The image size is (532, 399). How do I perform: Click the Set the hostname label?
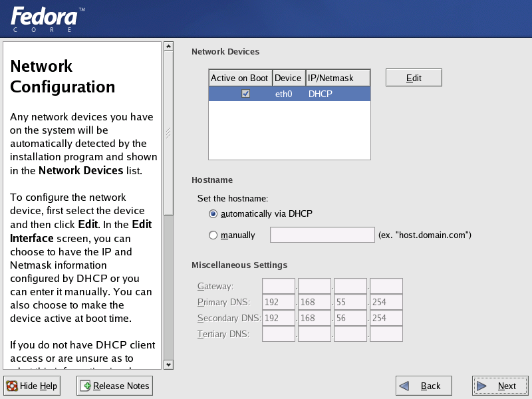(233, 198)
